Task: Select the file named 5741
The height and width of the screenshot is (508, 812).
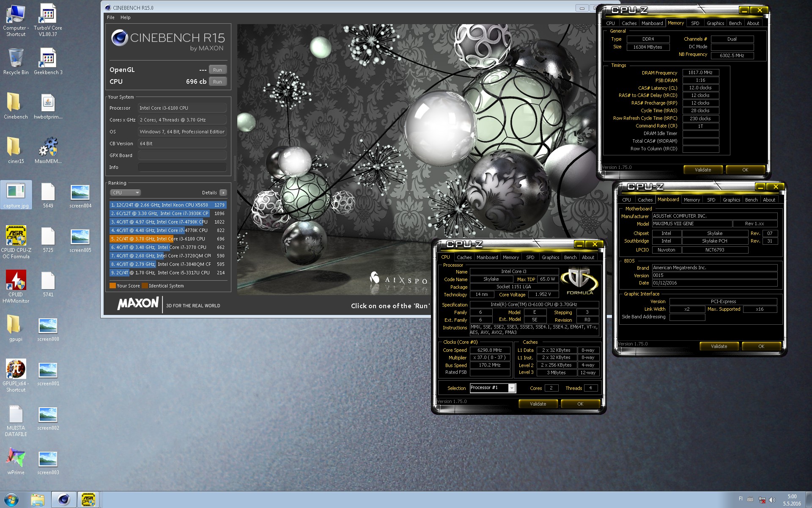Action: click(x=48, y=284)
